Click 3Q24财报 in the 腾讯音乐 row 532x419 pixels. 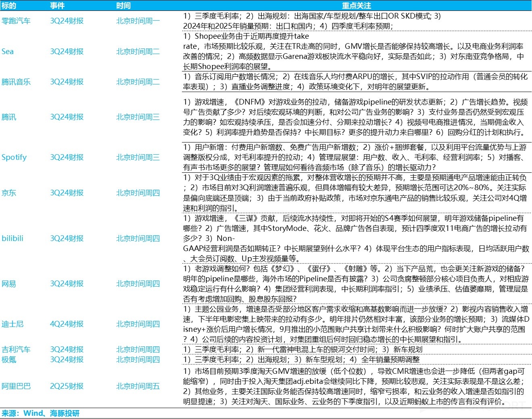point(67,82)
